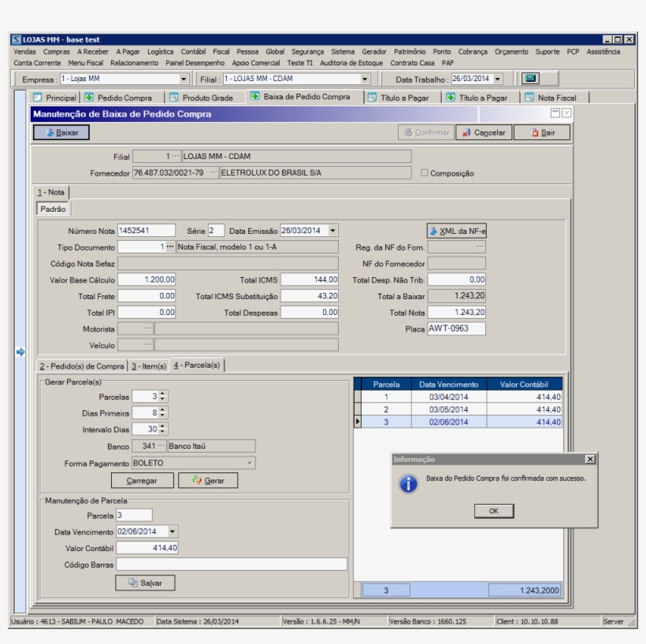This screenshot has height=644, width=646.
Task: Open the Logística menu
Action: 160,52
